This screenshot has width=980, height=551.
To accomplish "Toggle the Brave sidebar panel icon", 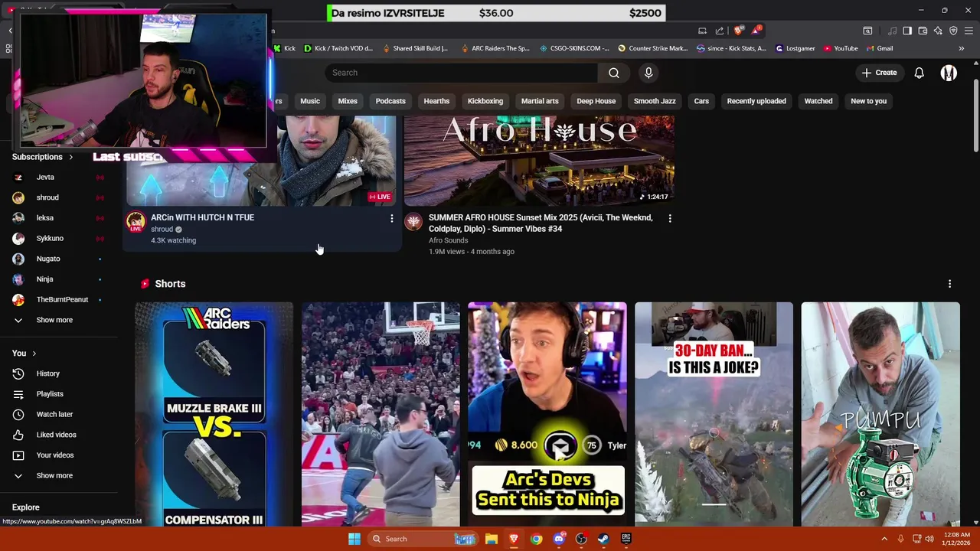I will pos(907,31).
